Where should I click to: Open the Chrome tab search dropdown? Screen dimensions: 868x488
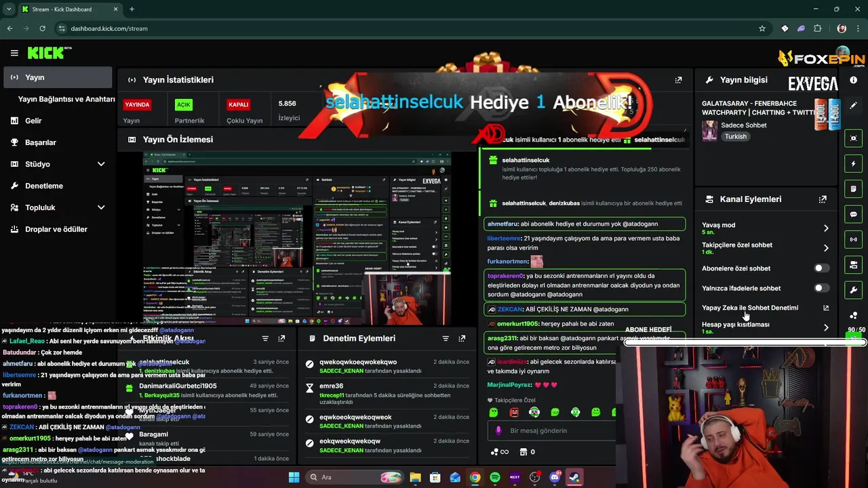click(9, 9)
